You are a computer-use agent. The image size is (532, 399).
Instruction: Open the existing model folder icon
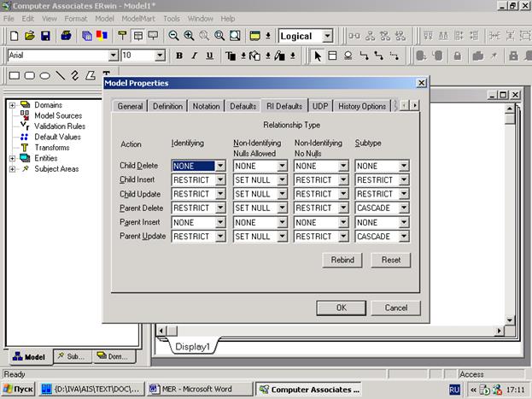tap(30, 36)
